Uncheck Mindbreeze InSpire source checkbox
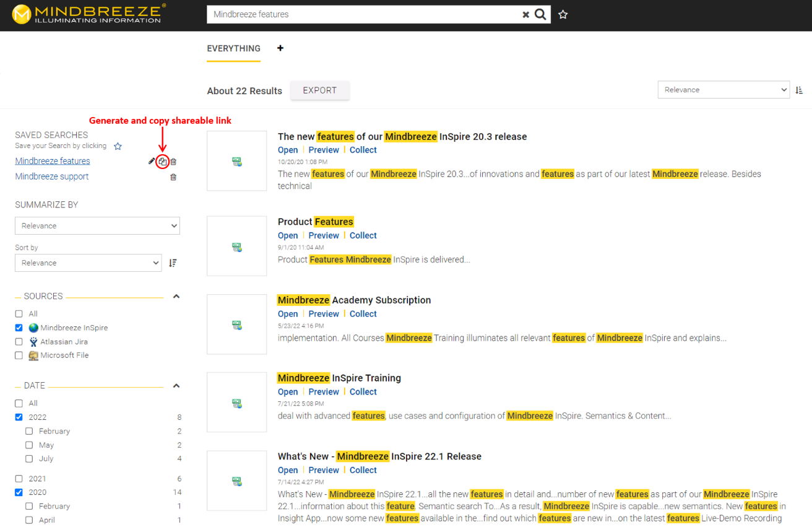 (19, 328)
